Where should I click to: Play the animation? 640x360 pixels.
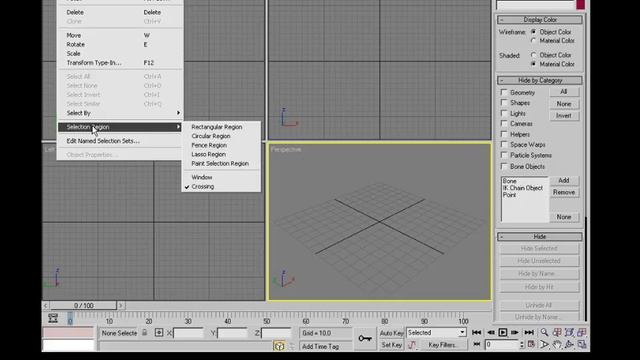pos(502,333)
